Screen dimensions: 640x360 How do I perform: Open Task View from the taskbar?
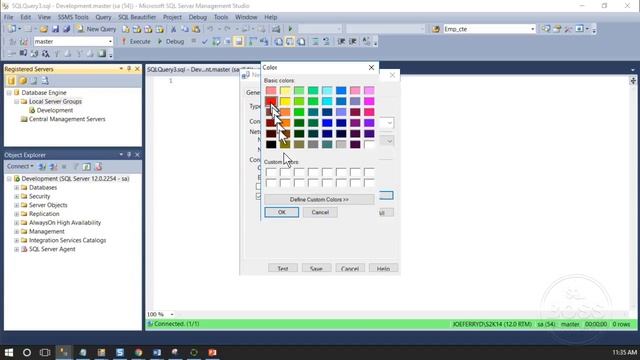click(x=45, y=352)
